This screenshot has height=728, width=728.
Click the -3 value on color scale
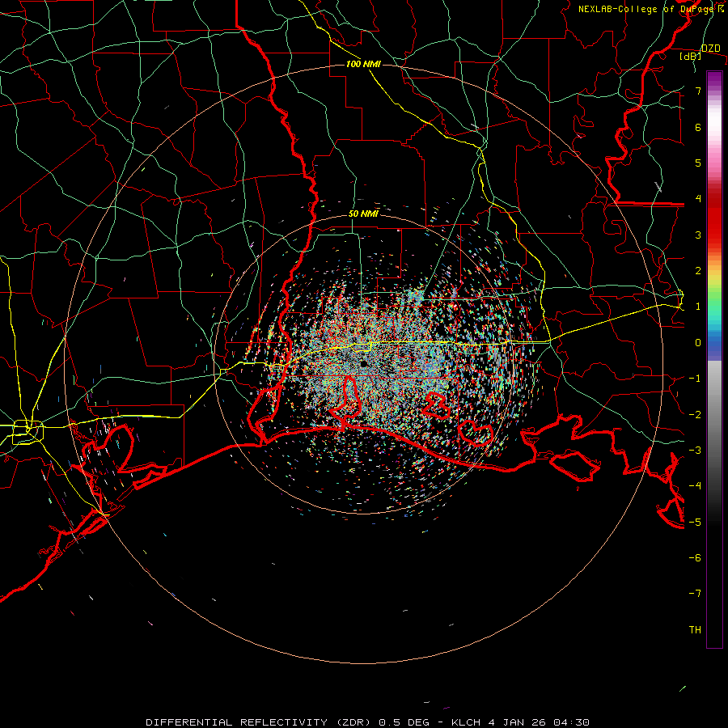[695, 451]
